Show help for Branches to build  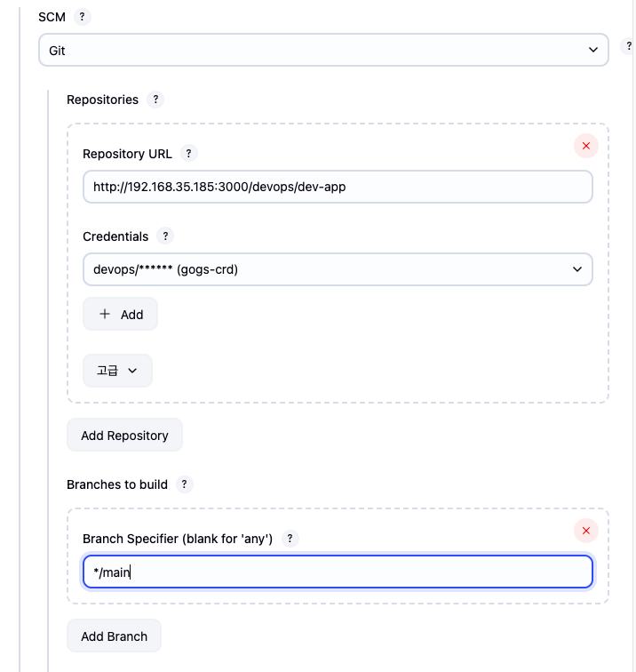pos(184,484)
